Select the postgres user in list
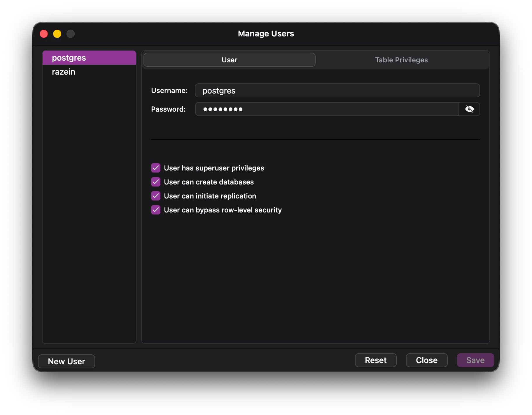The image size is (532, 415). [69, 58]
